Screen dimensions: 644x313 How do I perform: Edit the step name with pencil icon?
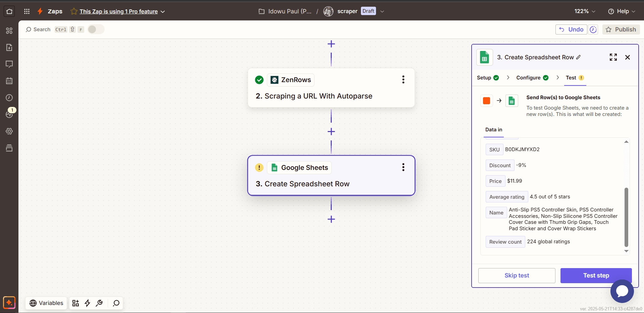(578, 57)
